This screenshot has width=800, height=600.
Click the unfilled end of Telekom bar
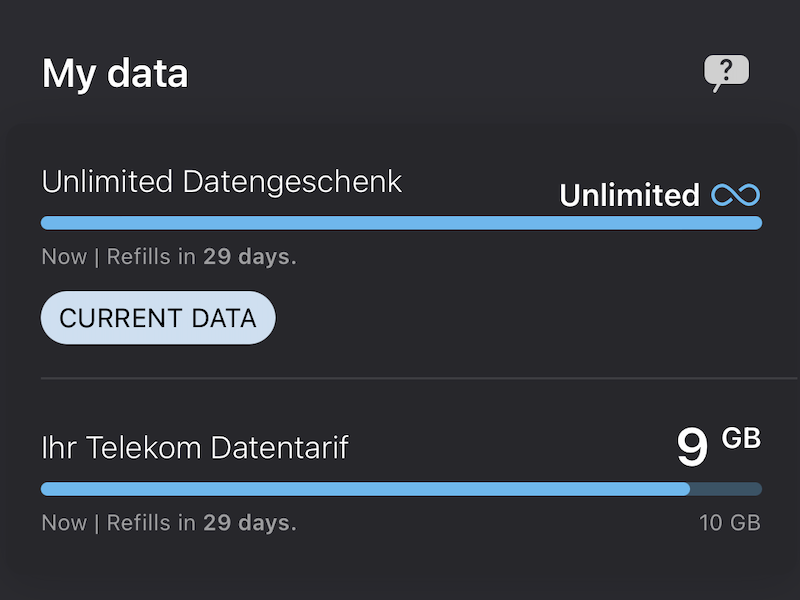726,489
